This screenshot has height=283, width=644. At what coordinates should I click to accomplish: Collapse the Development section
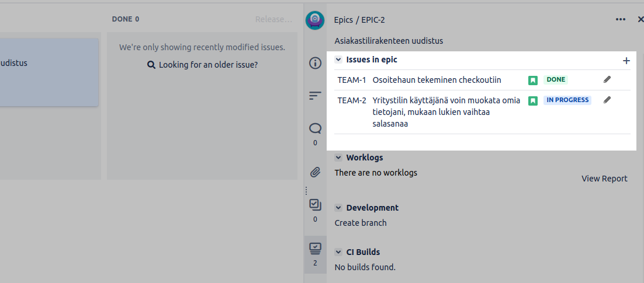pos(338,208)
